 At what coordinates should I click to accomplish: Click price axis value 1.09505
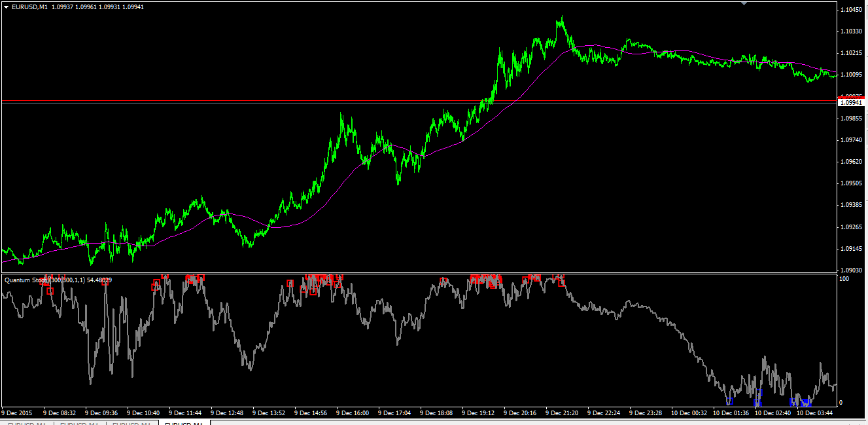tap(852, 183)
